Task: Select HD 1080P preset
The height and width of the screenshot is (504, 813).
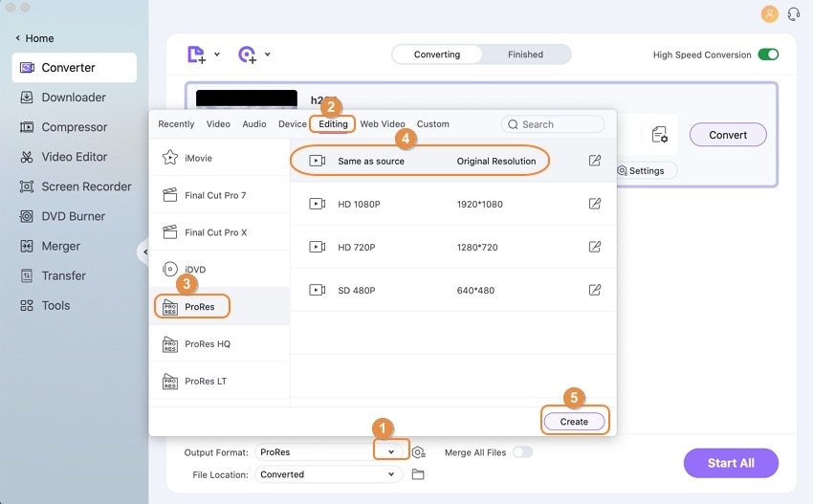Action: click(x=453, y=204)
